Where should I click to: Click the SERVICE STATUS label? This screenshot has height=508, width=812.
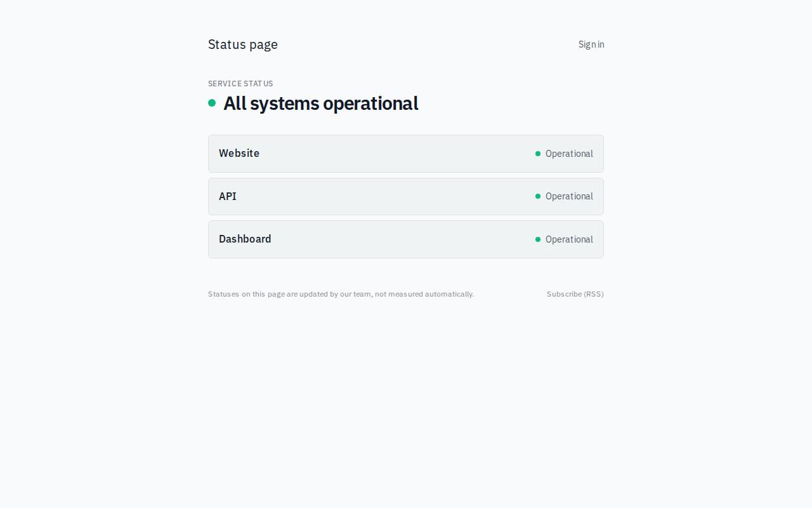[240, 84]
